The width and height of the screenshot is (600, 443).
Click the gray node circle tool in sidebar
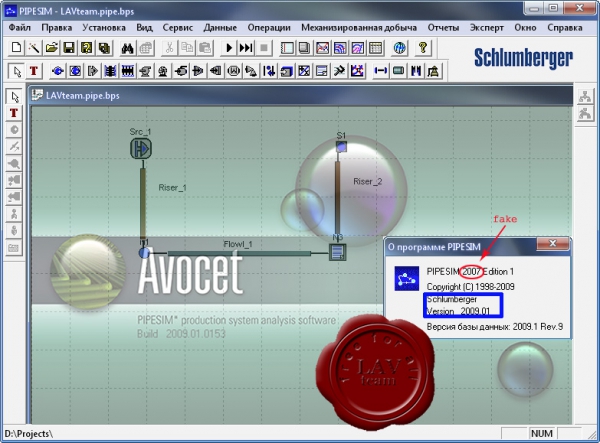[14, 130]
